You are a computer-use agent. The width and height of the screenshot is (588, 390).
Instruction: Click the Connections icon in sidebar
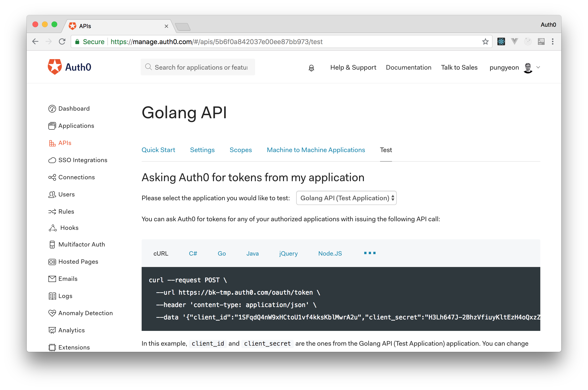pos(52,177)
